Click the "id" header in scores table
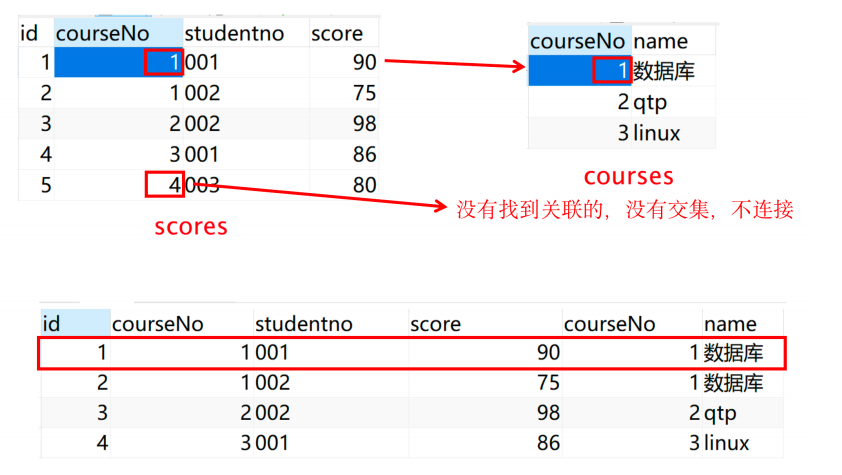Viewport: 842px width, 475px height. pos(30,33)
